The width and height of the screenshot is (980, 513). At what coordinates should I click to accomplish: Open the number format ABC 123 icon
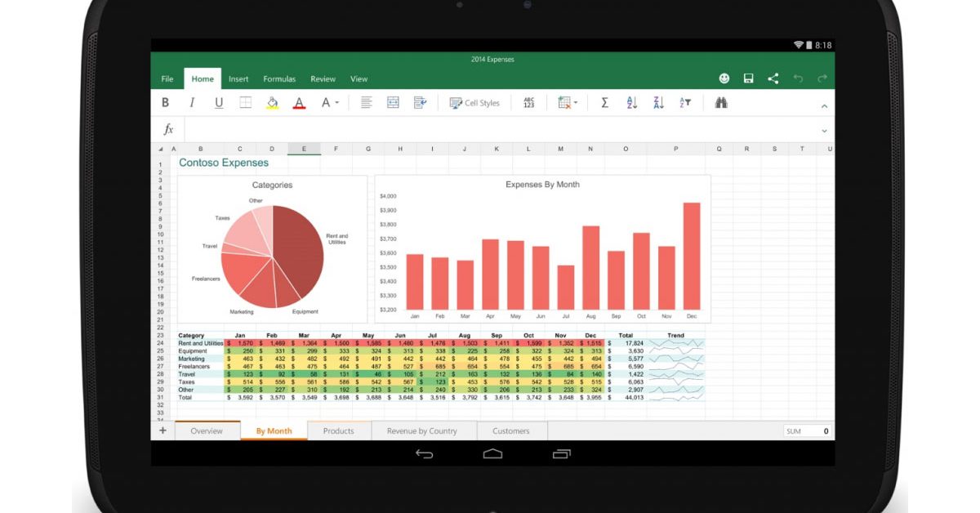click(x=528, y=103)
